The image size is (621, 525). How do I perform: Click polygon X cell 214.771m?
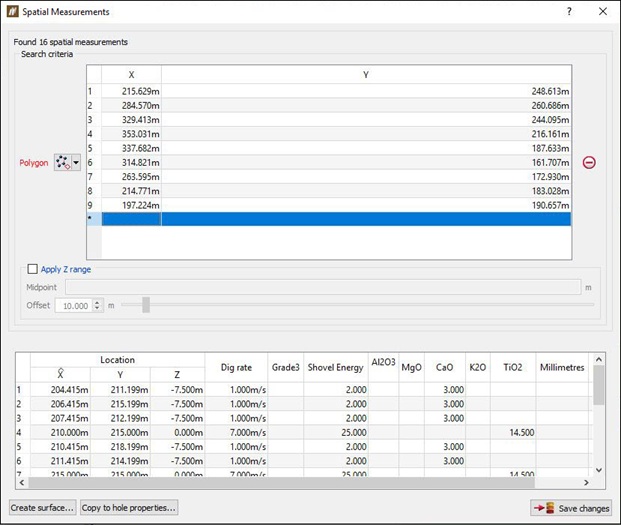(131, 191)
